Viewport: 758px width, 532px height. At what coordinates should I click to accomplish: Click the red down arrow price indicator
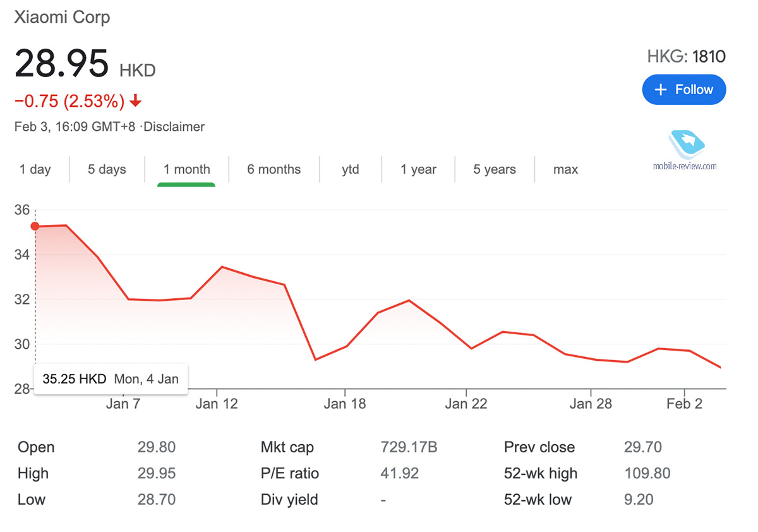coord(135,101)
